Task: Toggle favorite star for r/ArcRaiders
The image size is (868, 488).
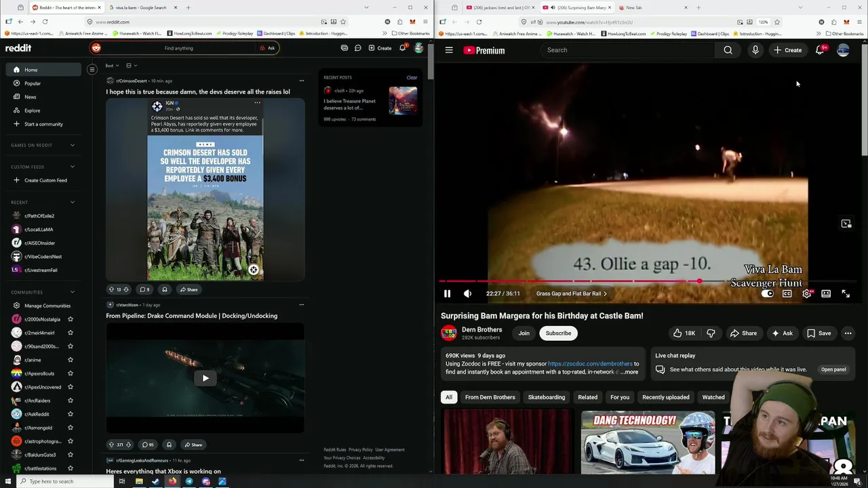Action: 70,401
